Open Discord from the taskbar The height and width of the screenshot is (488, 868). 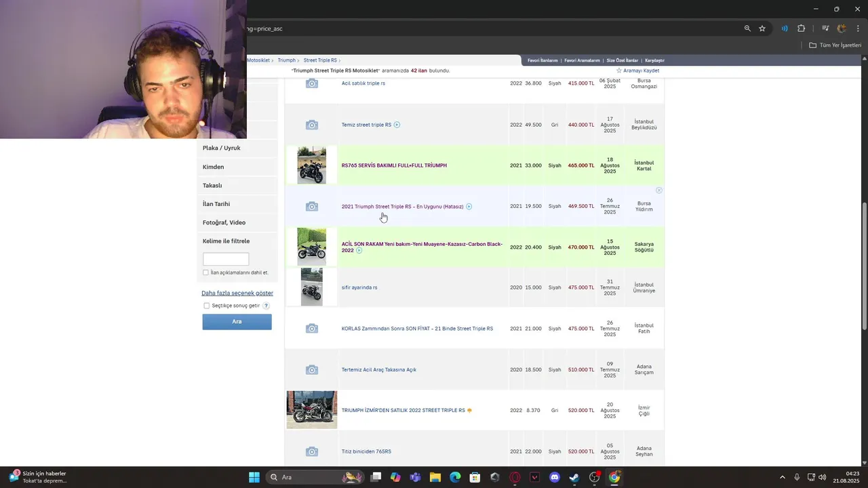point(555,477)
